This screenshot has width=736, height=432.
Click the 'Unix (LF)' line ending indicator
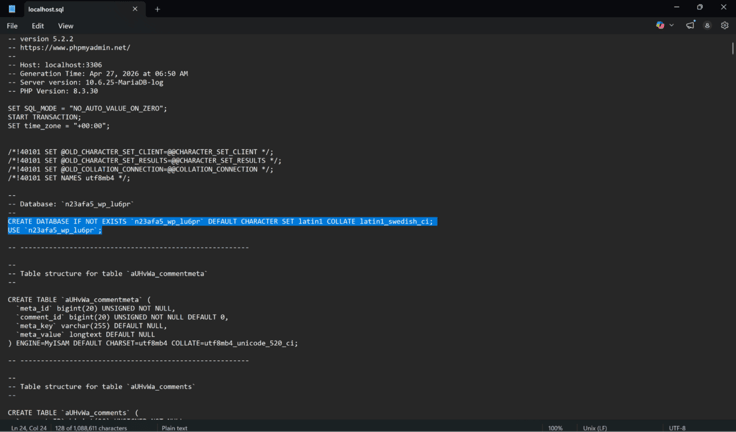pos(595,428)
